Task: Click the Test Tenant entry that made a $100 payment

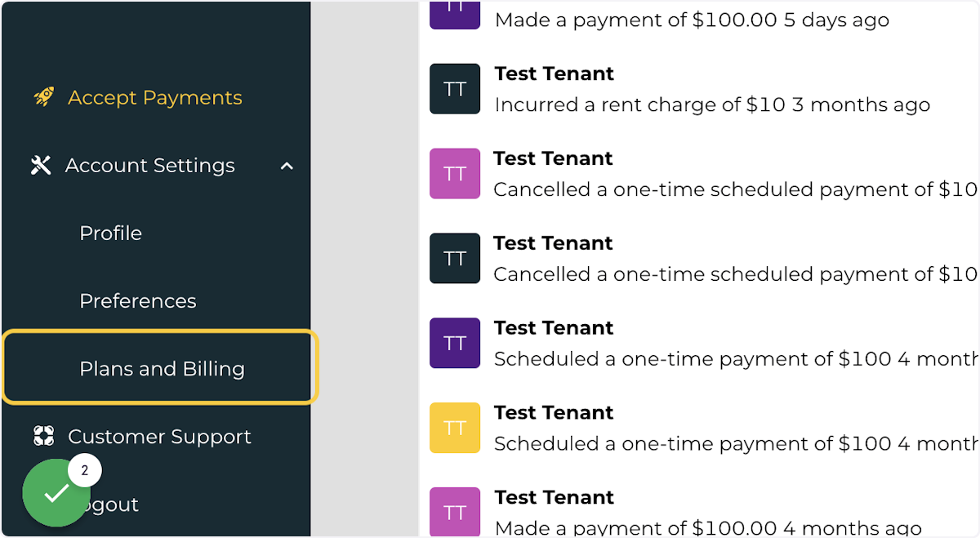Action: pyautogui.click(x=554, y=497)
